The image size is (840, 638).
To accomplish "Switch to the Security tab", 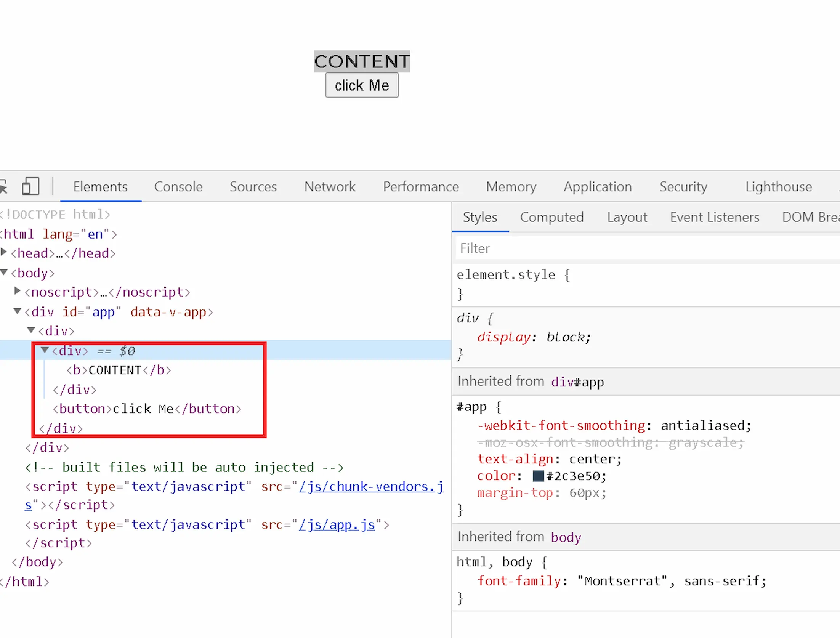I will (683, 186).
